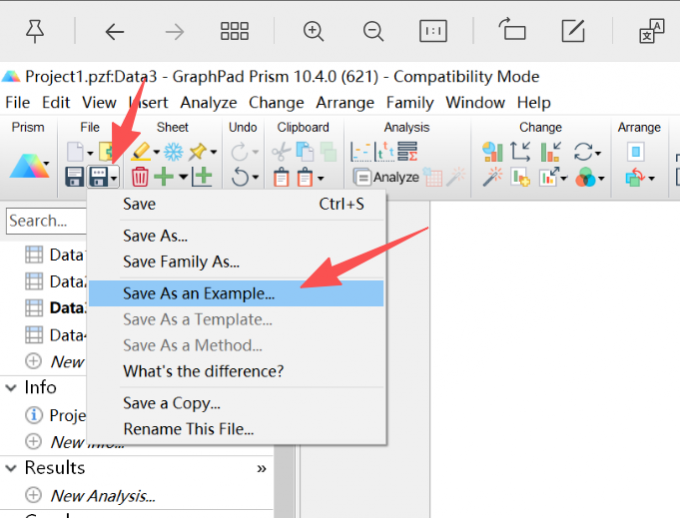Click the zoom in magnifier icon
The height and width of the screenshot is (518, 680).
314,31
